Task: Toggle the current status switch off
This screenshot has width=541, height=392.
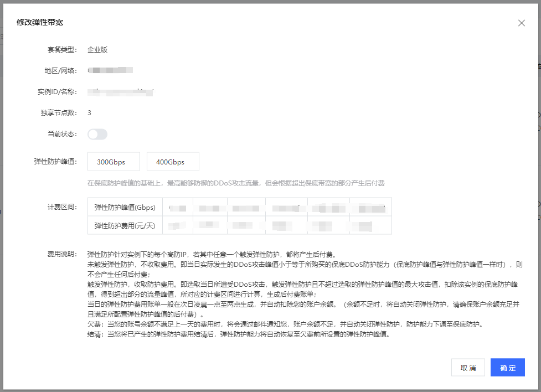Action: click(97, 134)
